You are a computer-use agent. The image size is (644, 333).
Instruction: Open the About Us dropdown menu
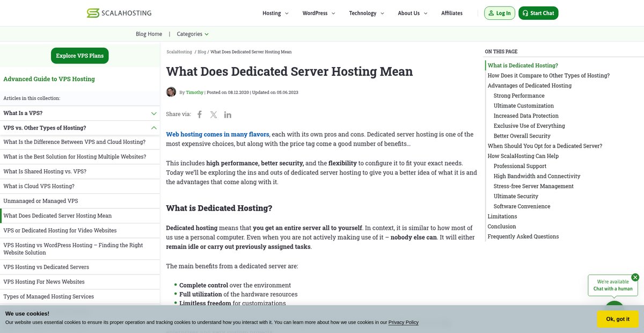tap(413, 13)
